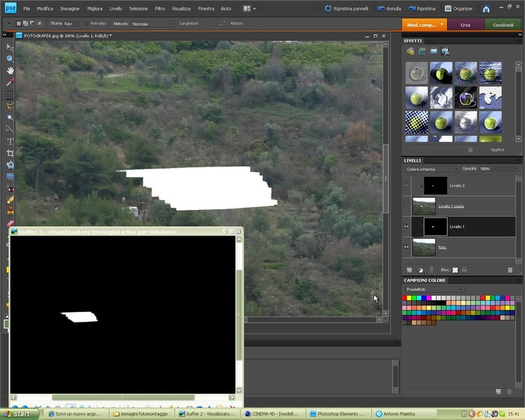Switch to the Crea tab

pos(466,25)
